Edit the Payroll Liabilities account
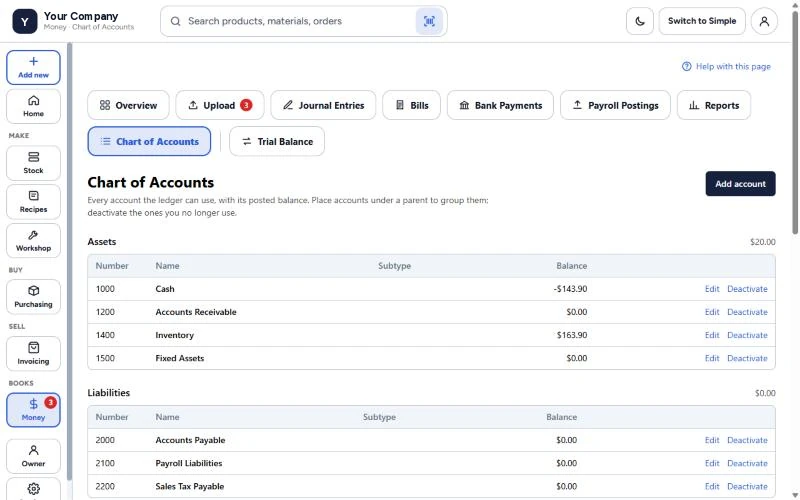The height and width of the screenshot is (500, 800). (712, 463)
